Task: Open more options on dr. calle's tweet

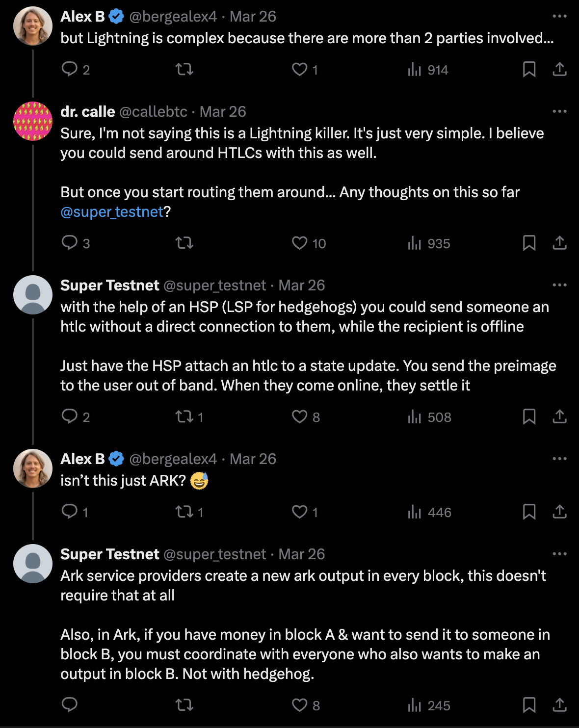Action: (559, 111)
